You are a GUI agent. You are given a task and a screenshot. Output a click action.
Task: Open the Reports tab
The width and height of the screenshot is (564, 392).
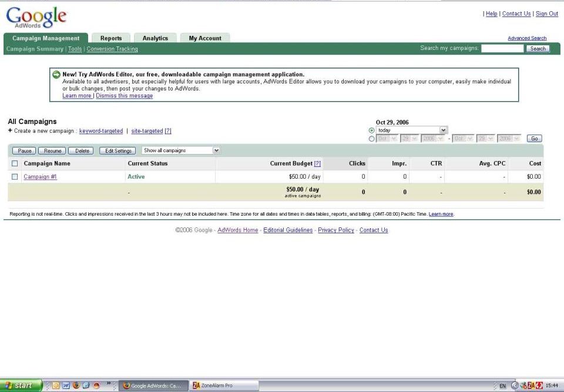pos(111,38)
